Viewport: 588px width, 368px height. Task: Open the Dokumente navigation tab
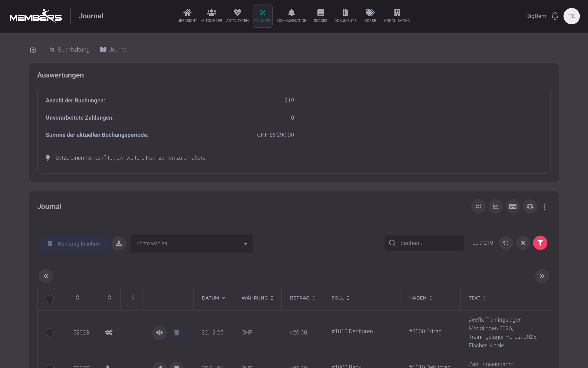click(345, 16)
